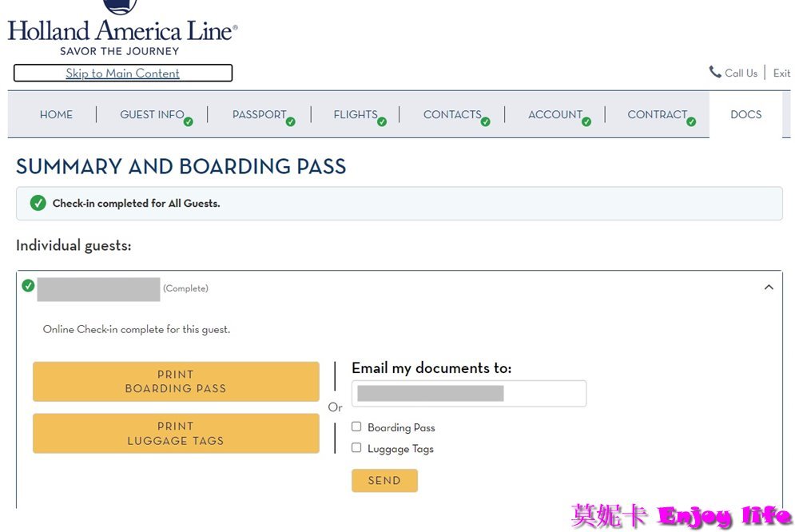
Task: Open the Skip to Main Content link
Action: 121,73
